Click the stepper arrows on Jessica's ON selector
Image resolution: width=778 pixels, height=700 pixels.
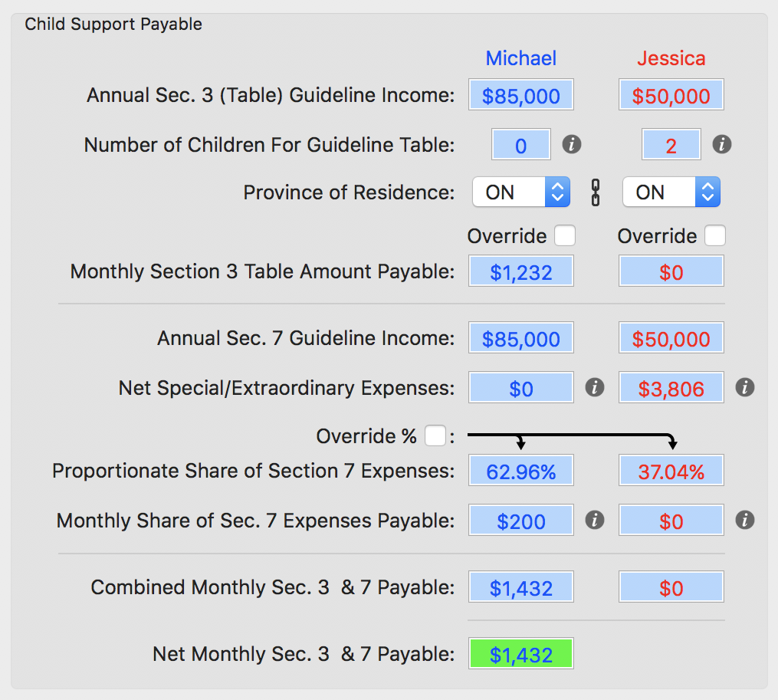click(708, 192)
